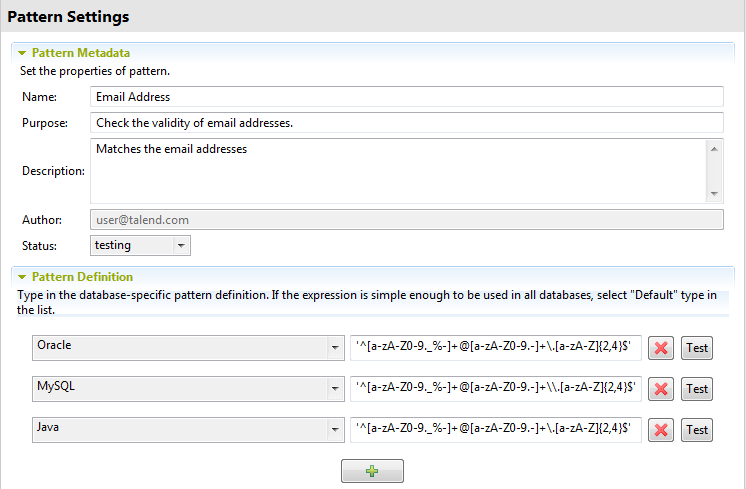Viewport: 746px width, 489px height.
Task: Click into the Purpose text field
Action: 406,123
